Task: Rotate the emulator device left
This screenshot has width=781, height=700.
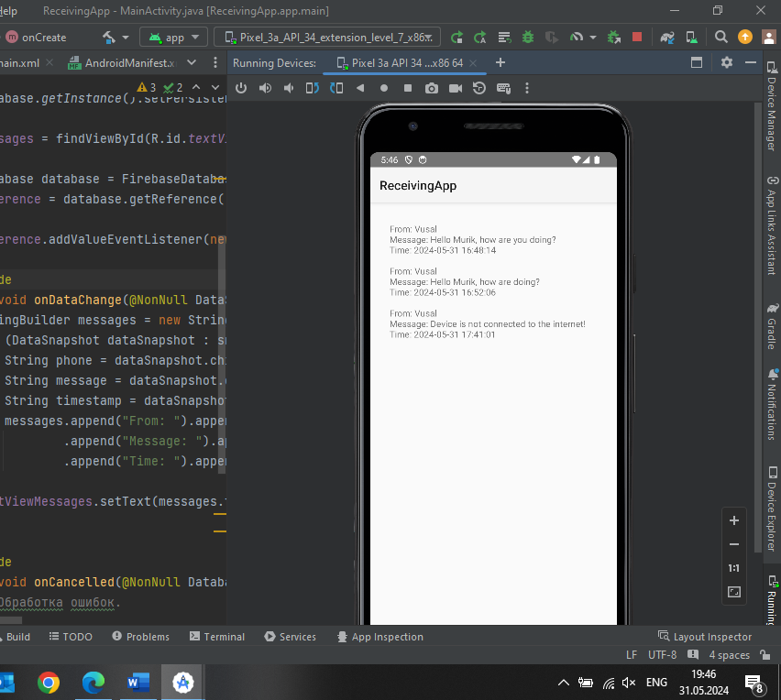Action: pos(313,88)
